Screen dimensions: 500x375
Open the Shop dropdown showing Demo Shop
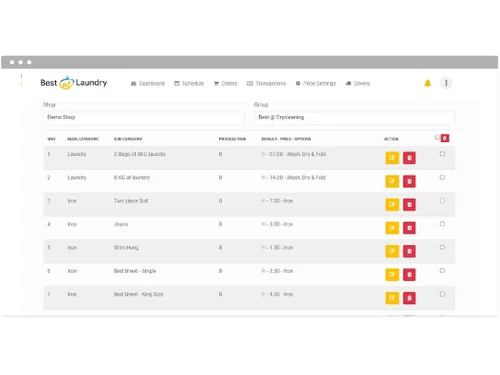(x=144, y=117)
